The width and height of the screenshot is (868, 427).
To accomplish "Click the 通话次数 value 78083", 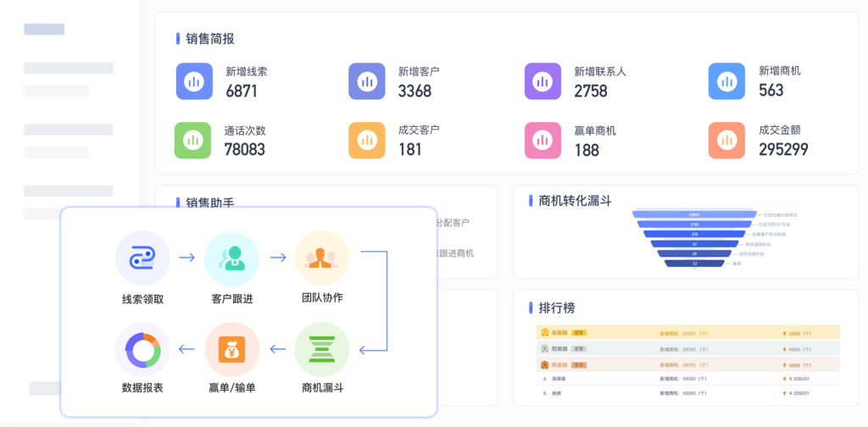I will 245,149.
